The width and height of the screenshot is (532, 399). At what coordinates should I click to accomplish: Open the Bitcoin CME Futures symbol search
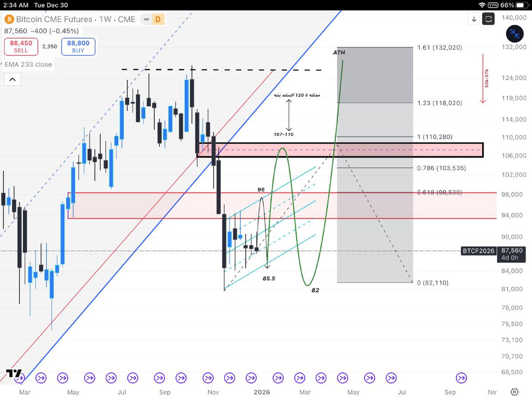coord(54,20)
